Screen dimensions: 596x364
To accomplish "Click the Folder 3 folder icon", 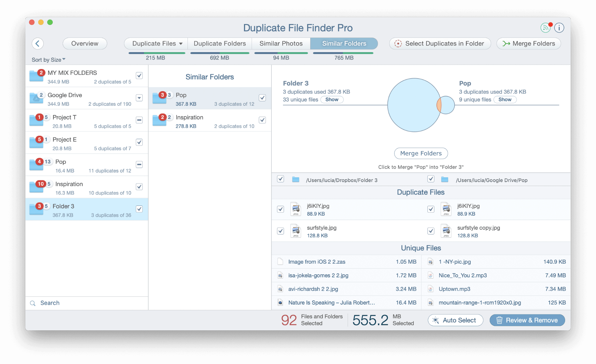I will (x=36, y=209).
